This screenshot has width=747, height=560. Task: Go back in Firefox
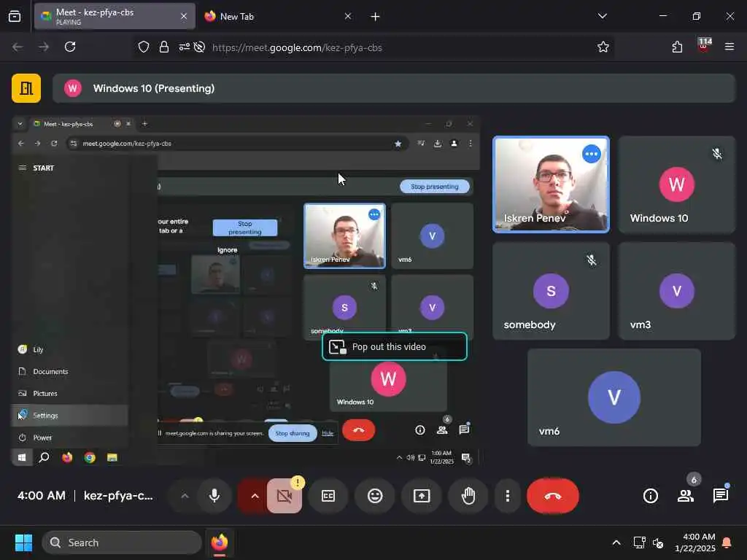click(x=18, y=47)
